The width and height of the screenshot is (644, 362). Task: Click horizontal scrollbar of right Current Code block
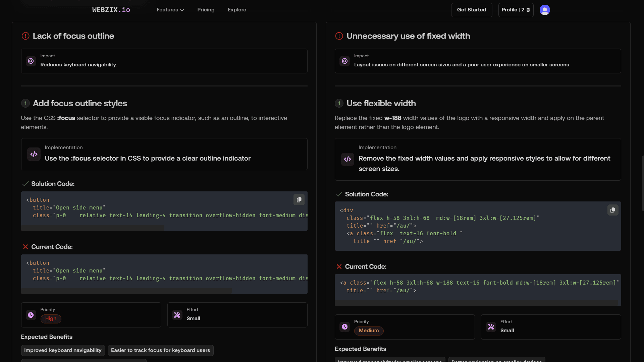pyautogui.click(x=476, y=303)
